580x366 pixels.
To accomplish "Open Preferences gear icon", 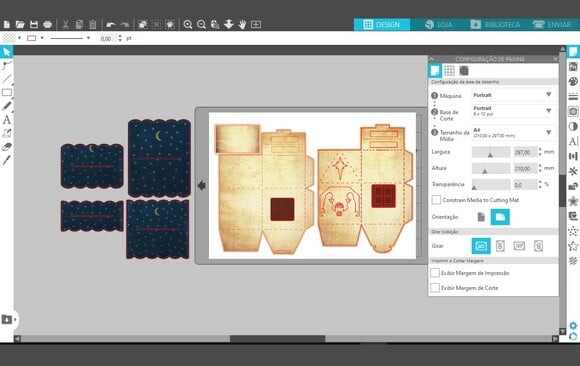I will [573, 326].
